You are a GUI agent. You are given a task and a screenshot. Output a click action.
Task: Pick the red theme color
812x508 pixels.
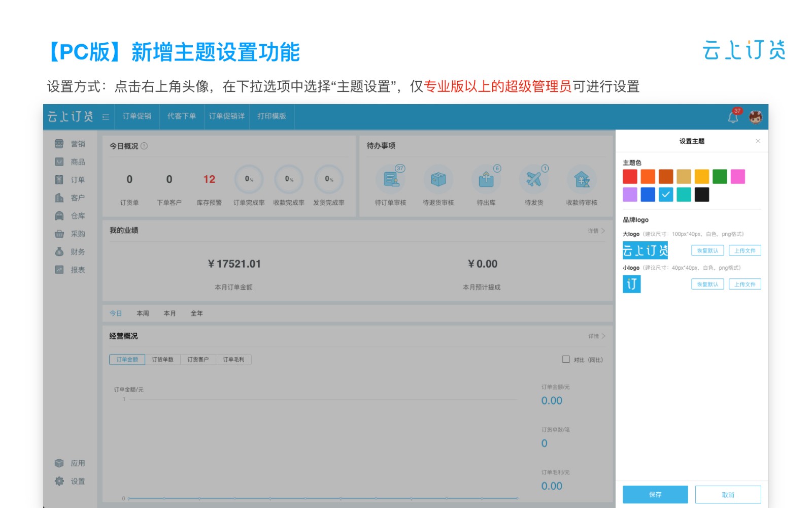click(x=630, y=176)
